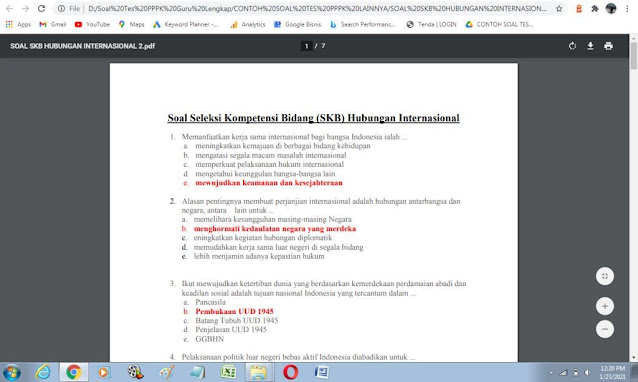Open the Keyword Planner bookmark
638x382 pixels.
186,24
